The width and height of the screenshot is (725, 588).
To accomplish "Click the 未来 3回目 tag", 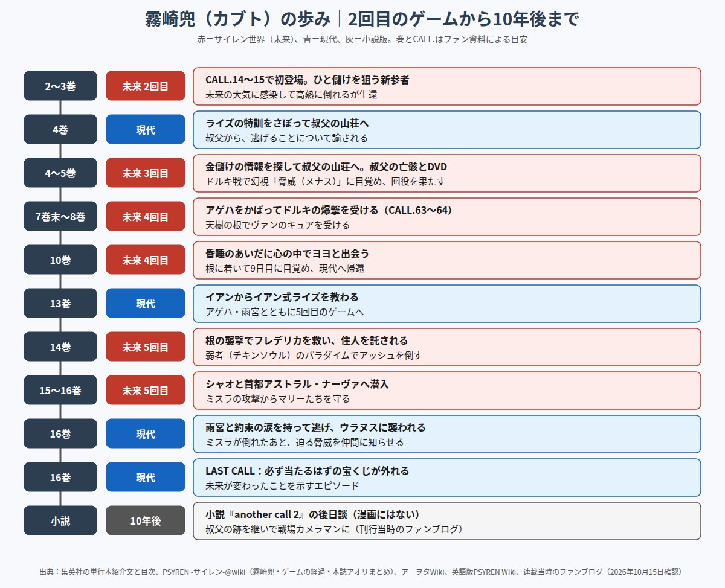I will pos(146,173).
